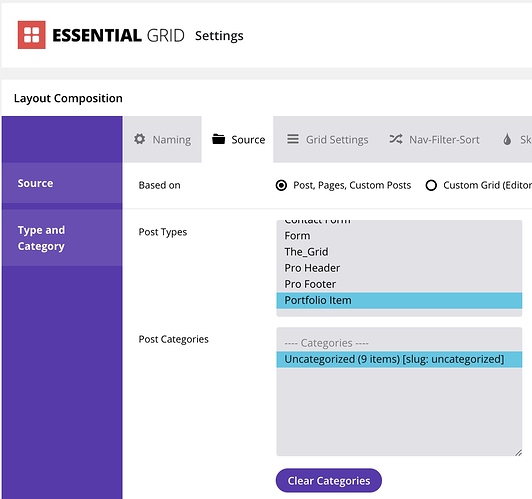Open the Naming tab
The width and height of the screenshot is (532, 499).
(x=163, y=139)
